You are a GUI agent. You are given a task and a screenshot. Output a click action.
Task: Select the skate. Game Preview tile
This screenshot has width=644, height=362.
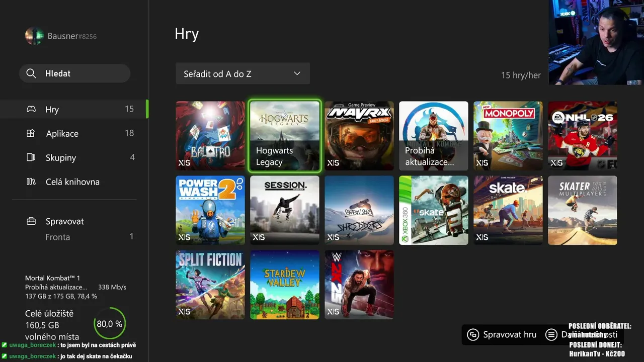[508, 210]
